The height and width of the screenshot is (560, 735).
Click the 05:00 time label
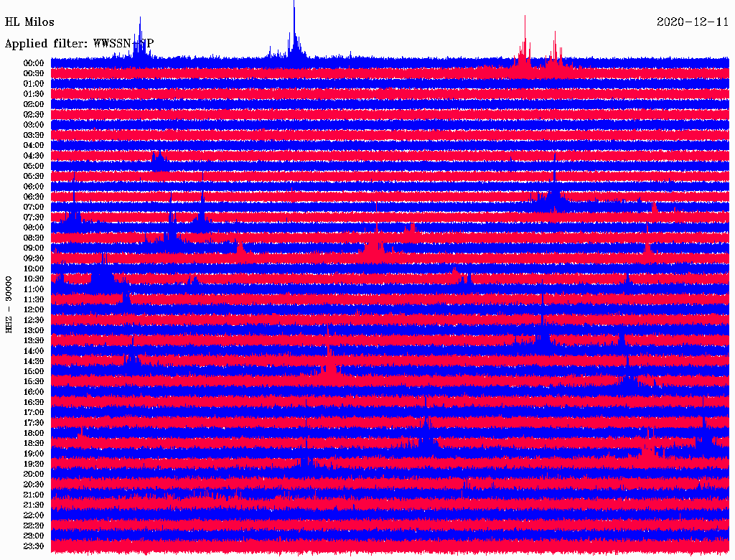pyautogui.click(x=34, y=166)
